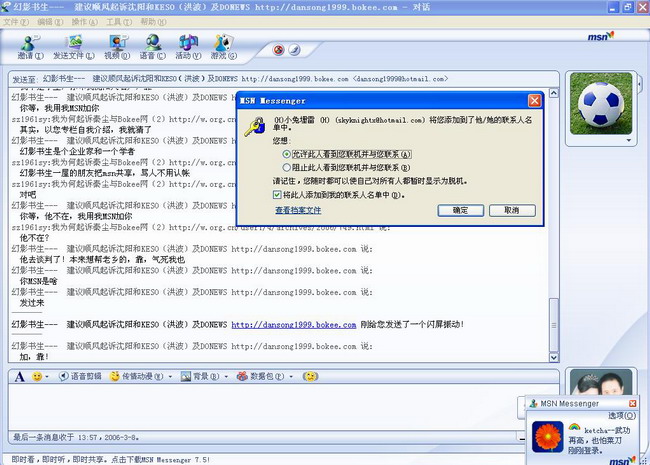
Task: Open the font formatting 'A' button
Action: [20, 376]
